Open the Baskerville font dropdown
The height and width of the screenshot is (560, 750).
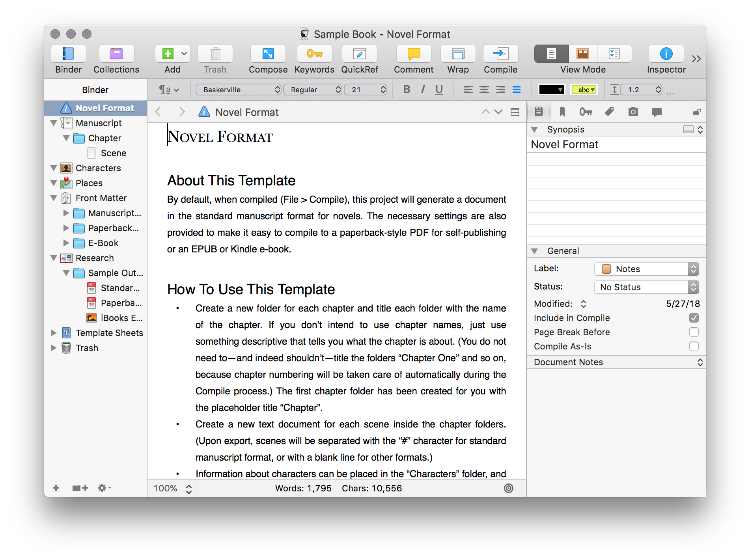(238, 90)
